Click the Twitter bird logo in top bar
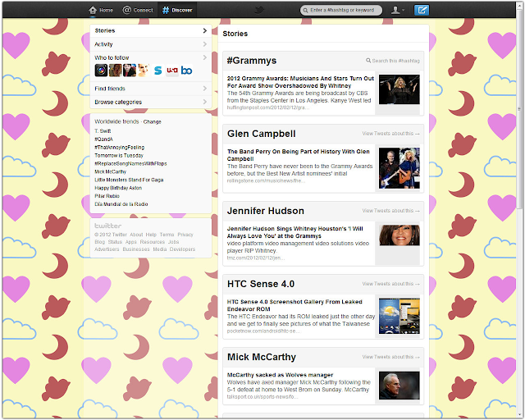525x420 pixels. coord(259,10)
